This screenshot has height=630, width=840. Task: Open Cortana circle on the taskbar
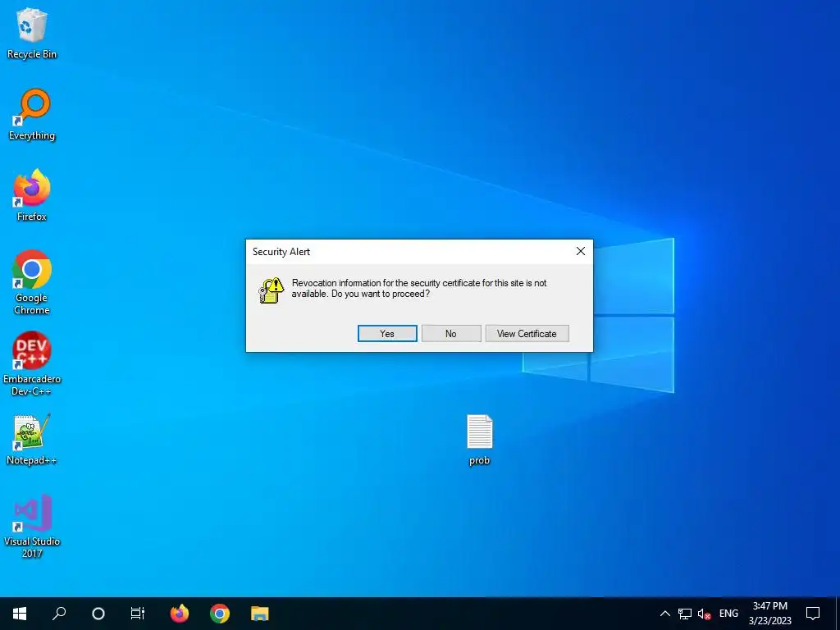98,614
